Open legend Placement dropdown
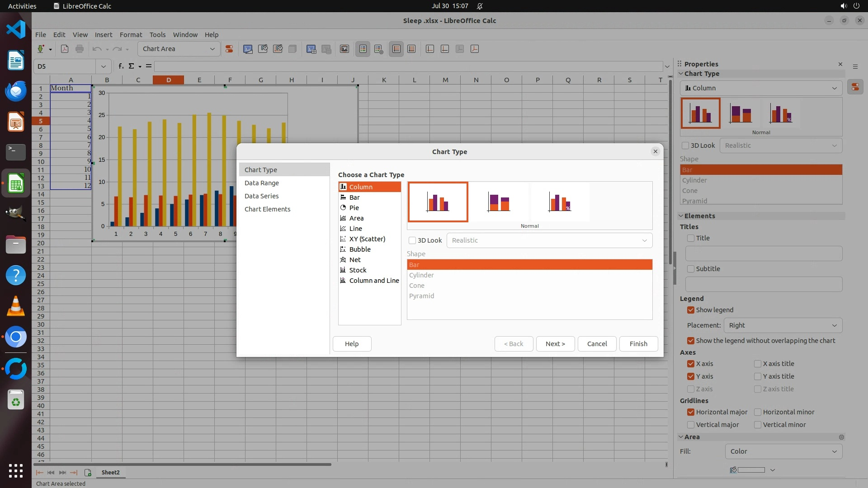The height and width of the screenshot is (488, 868). pos(783,325)
